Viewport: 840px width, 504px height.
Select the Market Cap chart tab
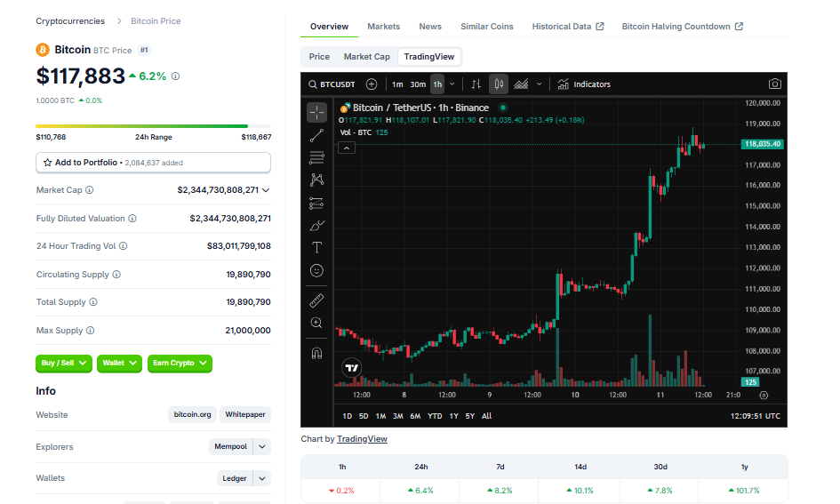point(367,57)
